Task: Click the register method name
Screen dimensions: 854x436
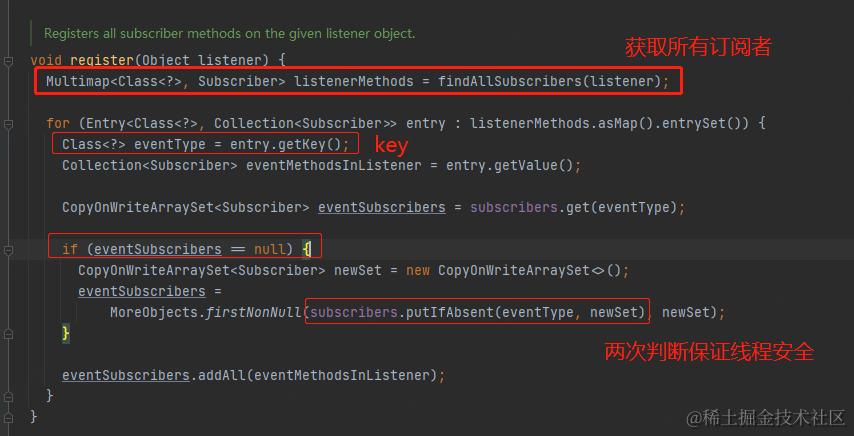Action: click(101, 60)
